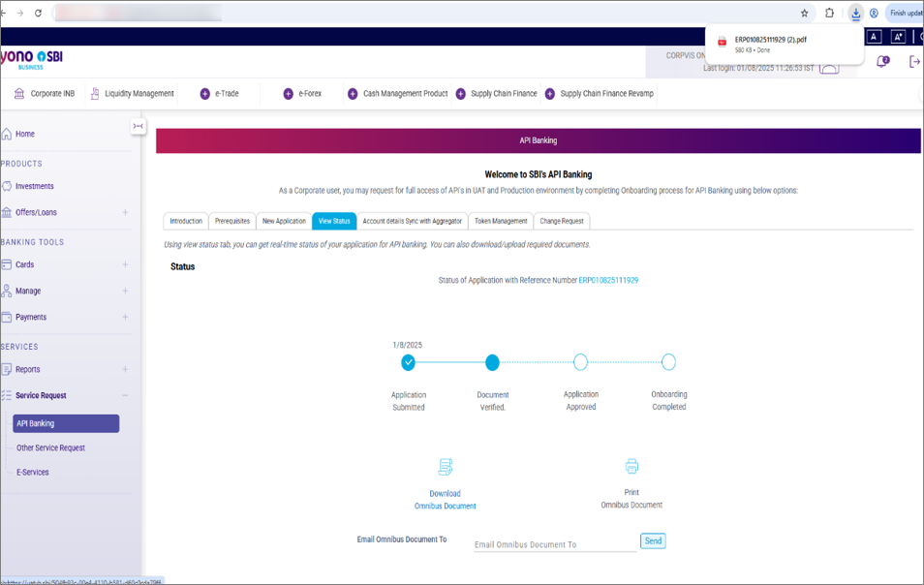
Task: Click the Cards sidebar icon
Action: click(7, 264)
